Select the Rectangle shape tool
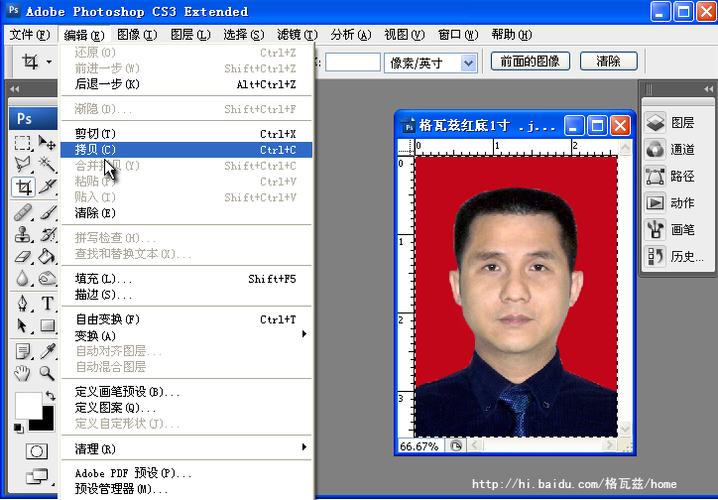This screenshot has width=718, height=500. point(47,326)
